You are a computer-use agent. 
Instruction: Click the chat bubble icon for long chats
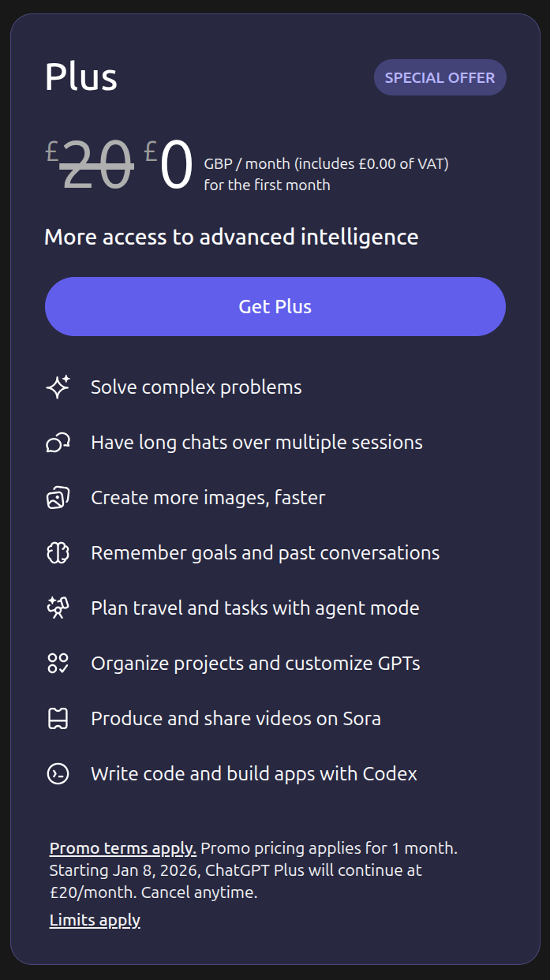(58, 443)
